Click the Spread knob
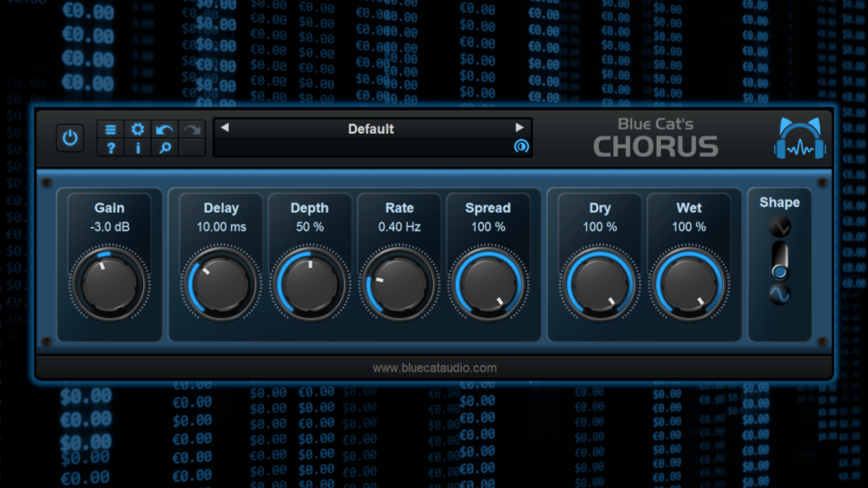This screenshot has height=488, width=868. [488, 285]
